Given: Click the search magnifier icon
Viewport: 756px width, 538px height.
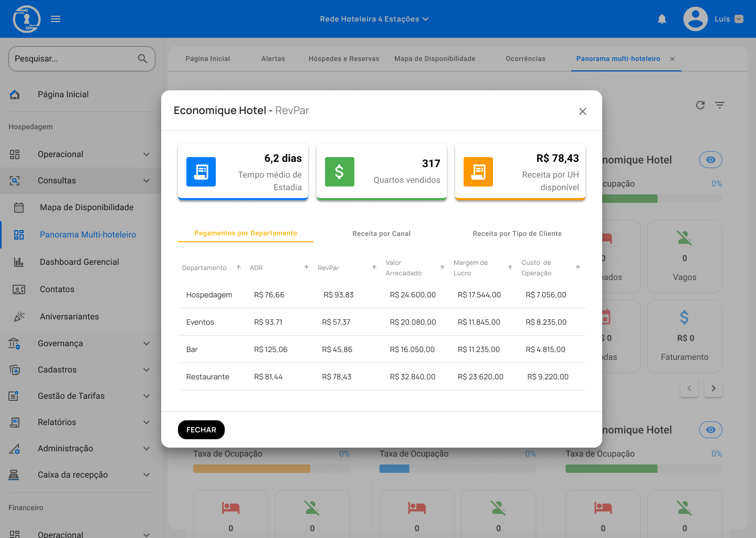Looking at the screenshot, I should pyautogui.click(x=142, y=59).
